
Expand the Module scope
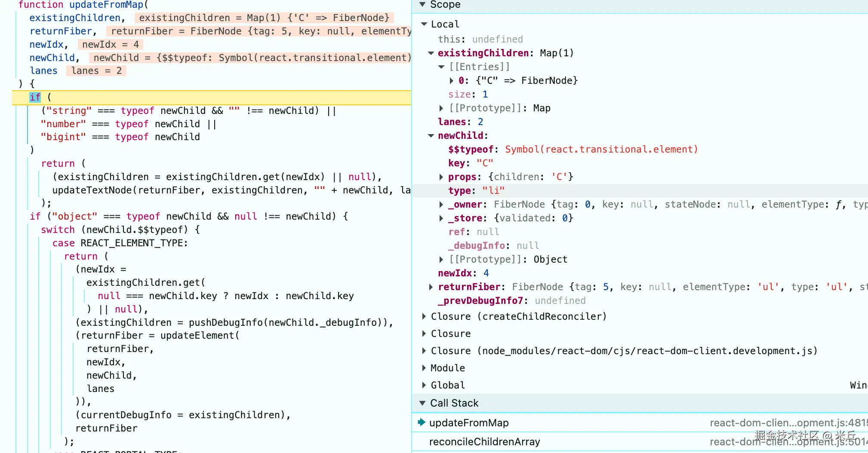[424, 368]
